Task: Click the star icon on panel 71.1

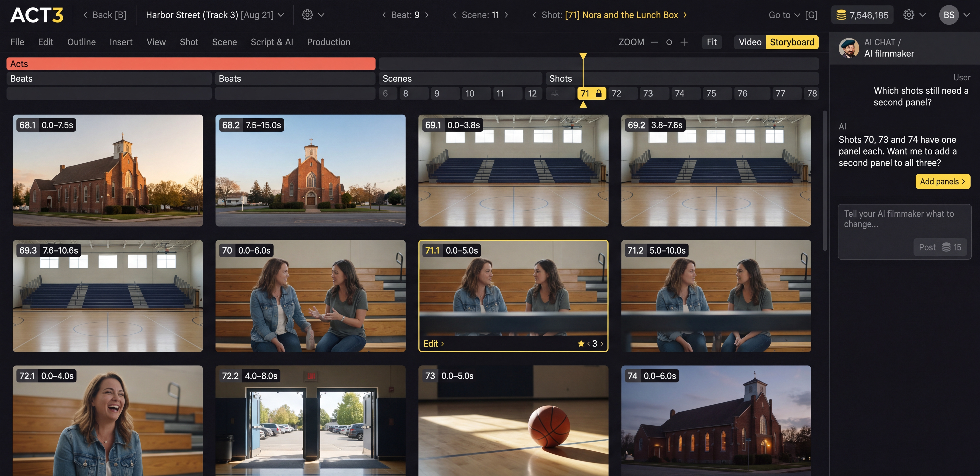Action: click(x=581, y=344)
